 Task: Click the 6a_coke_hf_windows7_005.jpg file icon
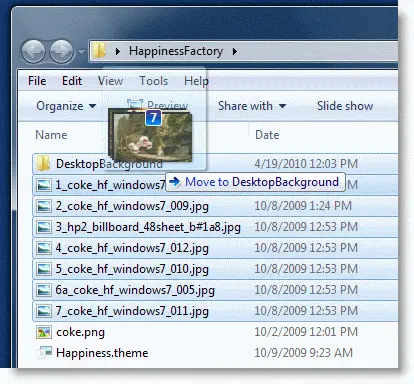click(x=44, y=290)
